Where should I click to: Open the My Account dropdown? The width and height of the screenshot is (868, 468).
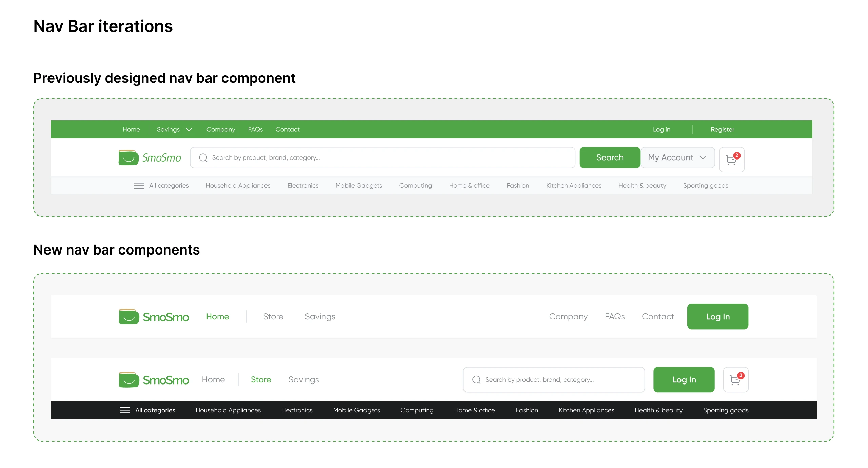click(x=677, y=157)
